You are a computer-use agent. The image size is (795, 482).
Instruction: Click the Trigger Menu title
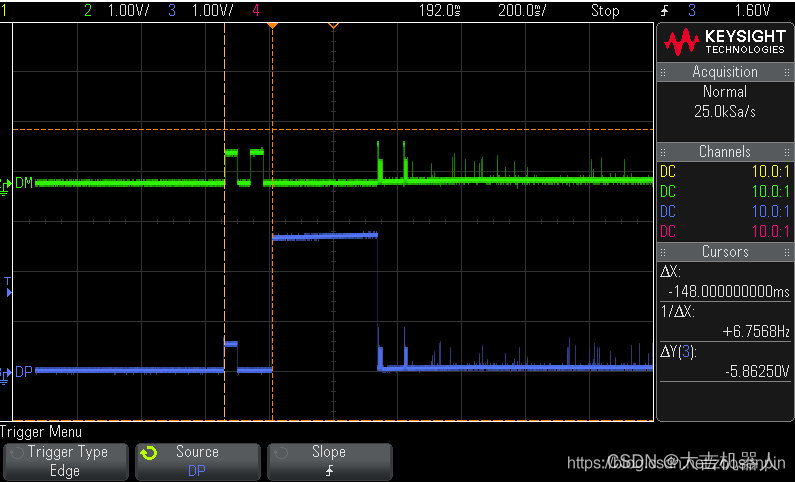click(x=41, y=432)
